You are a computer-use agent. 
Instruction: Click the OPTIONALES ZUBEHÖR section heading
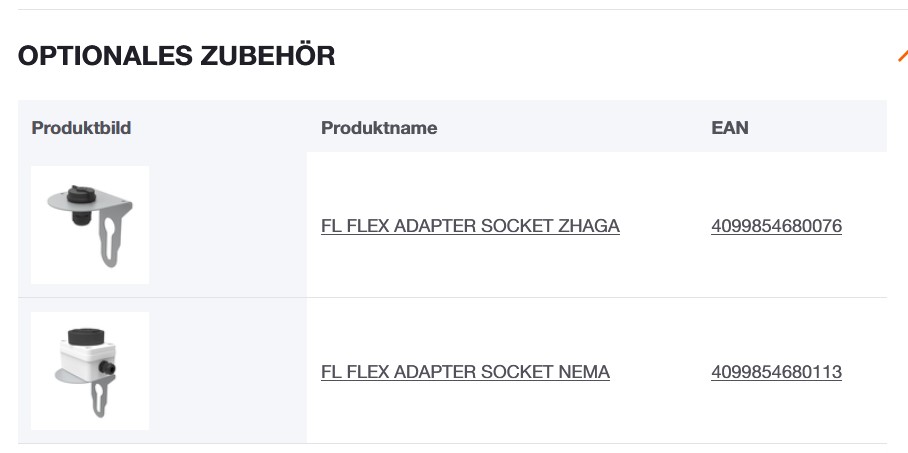pos(176,56)
